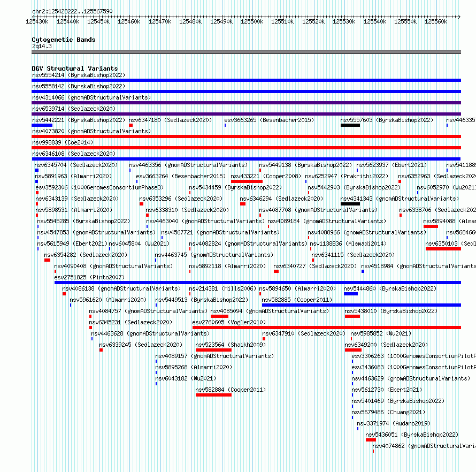The image size is (476, 472).
Task: Click the red bar under nsv6349200
Action: click(x=353, y=350)
